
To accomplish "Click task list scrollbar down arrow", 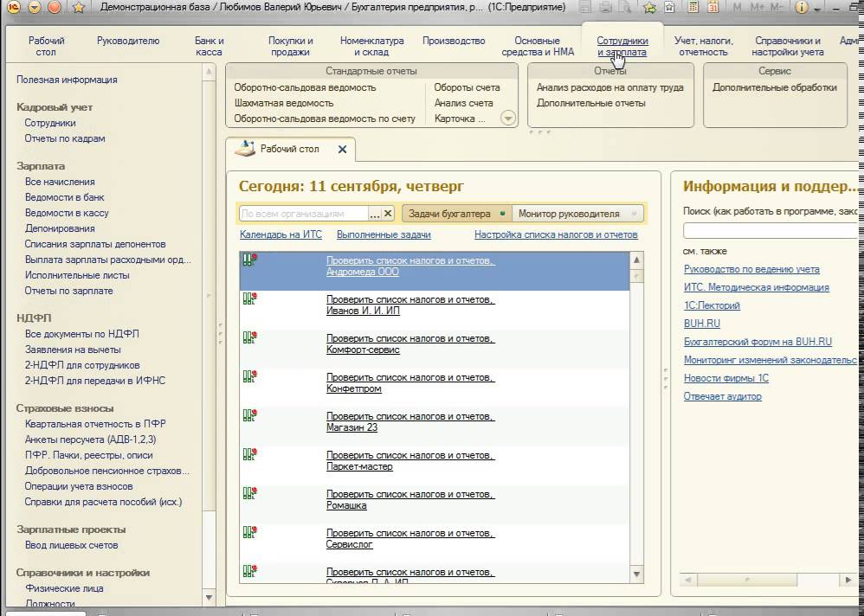I will pyautogui.click(x=636, y=574).
